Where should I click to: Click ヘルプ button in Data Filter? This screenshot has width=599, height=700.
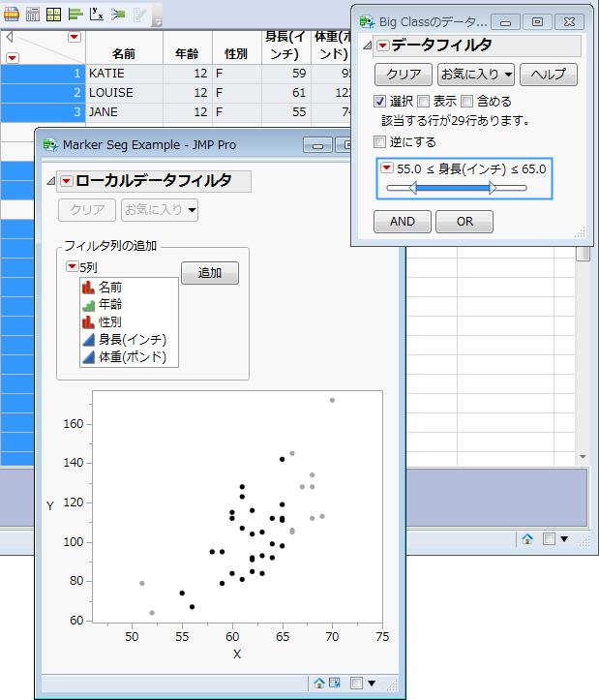pyautogui.click(x=549, y=75)
